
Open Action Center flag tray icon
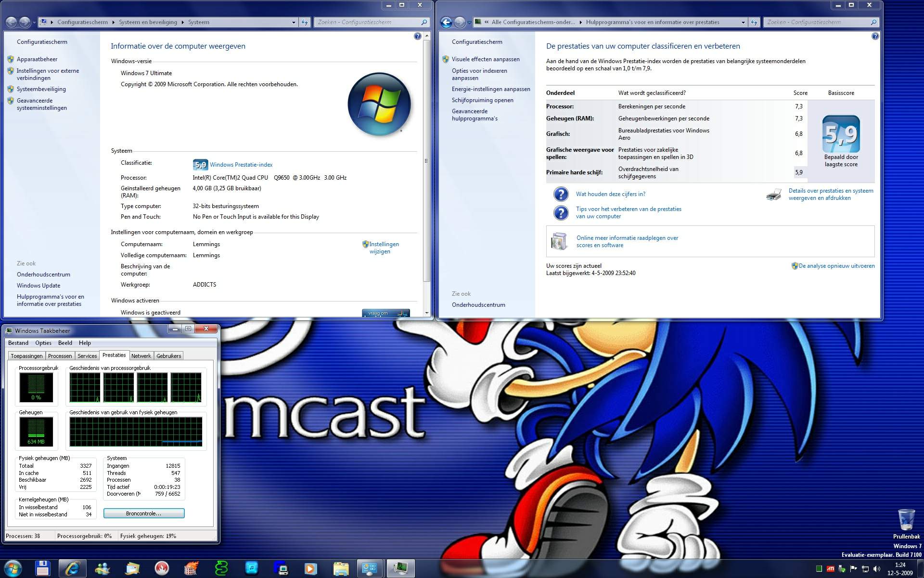coord(854,569)
